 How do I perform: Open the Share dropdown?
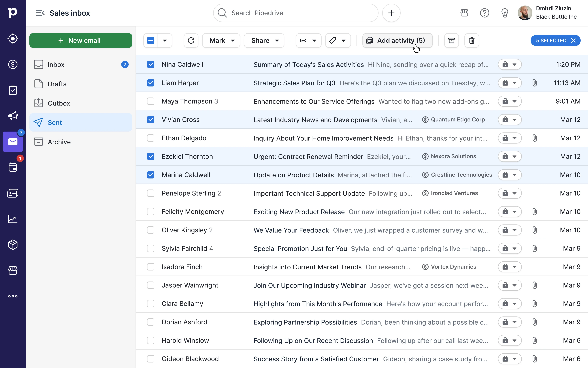(264, 40)
